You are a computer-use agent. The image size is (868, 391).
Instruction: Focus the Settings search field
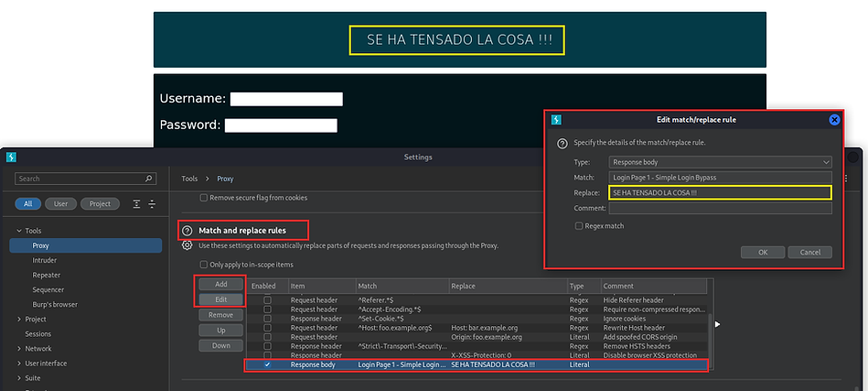pyautogui.click(x=85, y=179)
